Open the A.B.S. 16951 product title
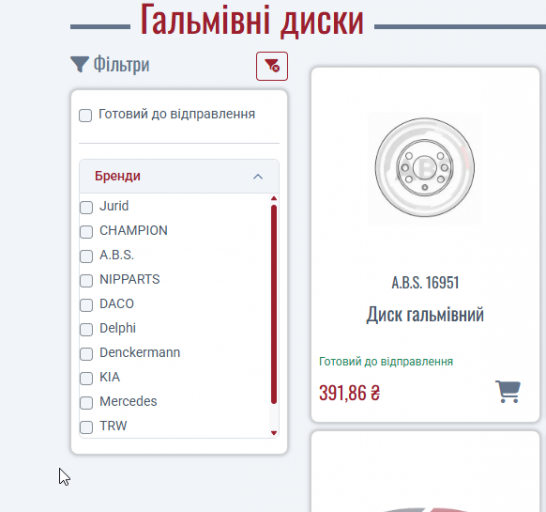Viewport: 546px width, 512px height. [425, 282]
